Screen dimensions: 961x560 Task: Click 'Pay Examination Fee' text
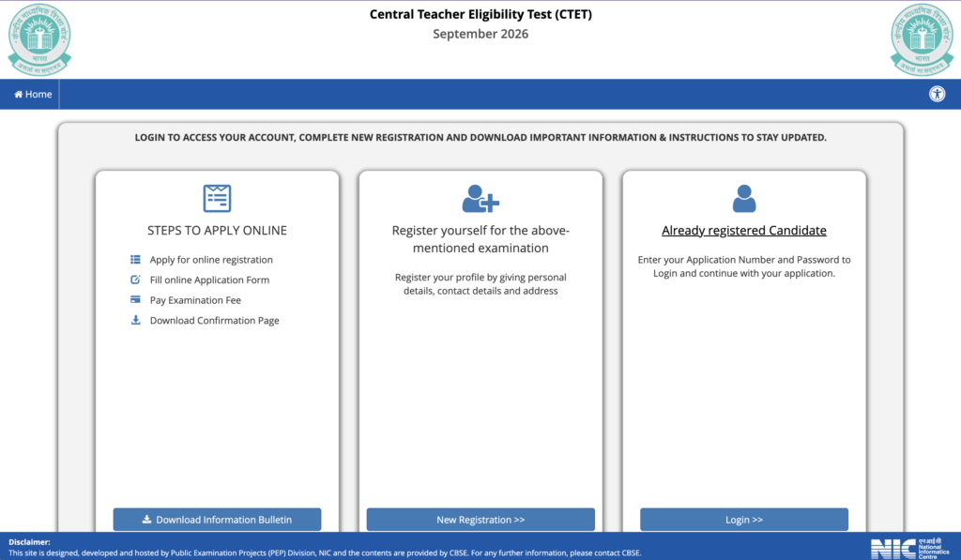(195, 300)
